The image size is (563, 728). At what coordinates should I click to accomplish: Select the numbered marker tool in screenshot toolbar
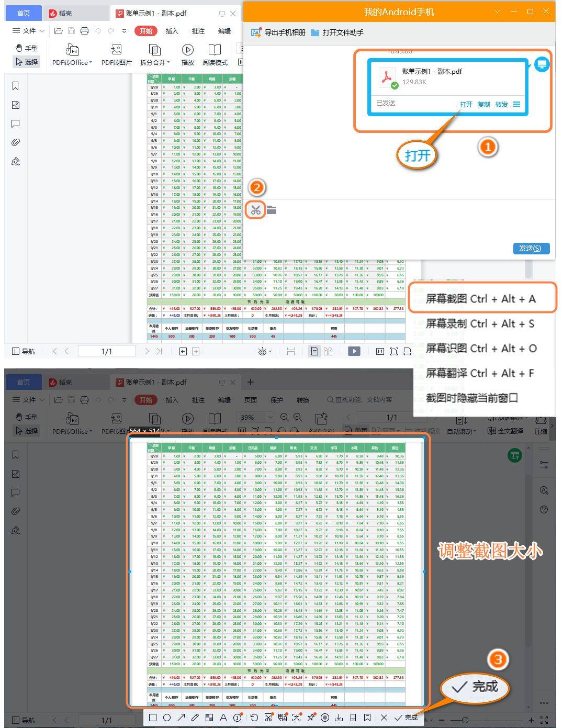pyautogui.click(x=238, y=718)
